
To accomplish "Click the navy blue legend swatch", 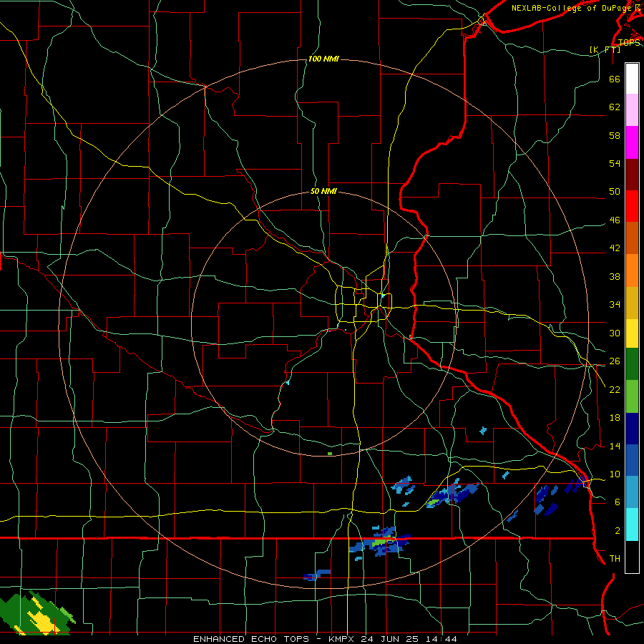I will pos(632,429).
